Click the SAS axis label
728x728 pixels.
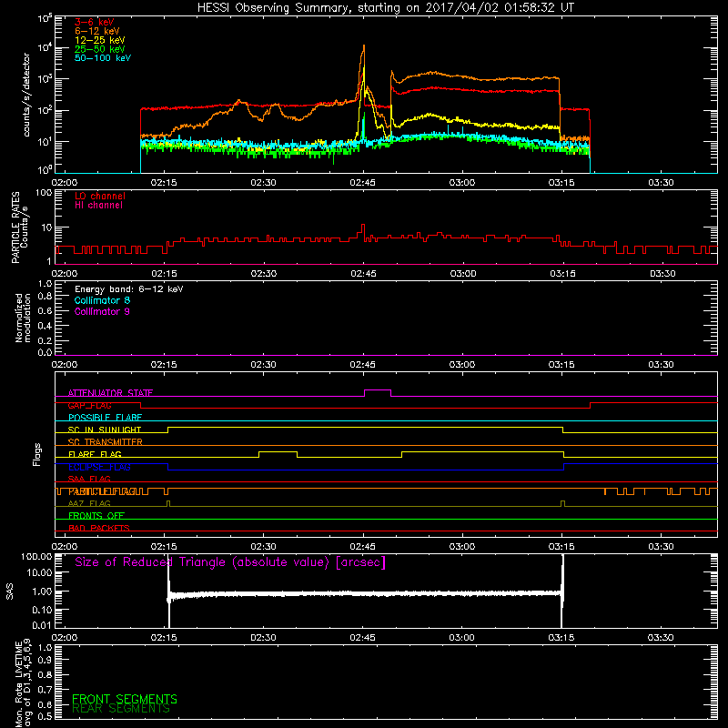pyautogui.click(x=10, y=591)
